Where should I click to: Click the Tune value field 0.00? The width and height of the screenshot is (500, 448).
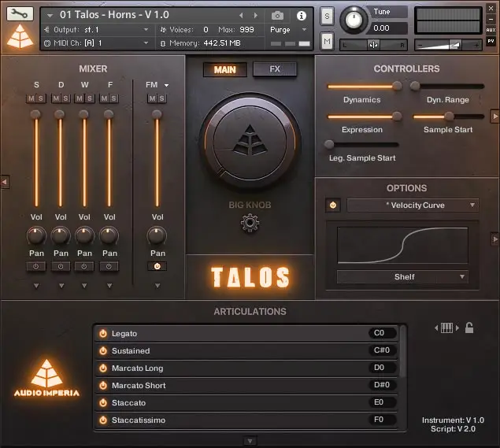[387, 28]
